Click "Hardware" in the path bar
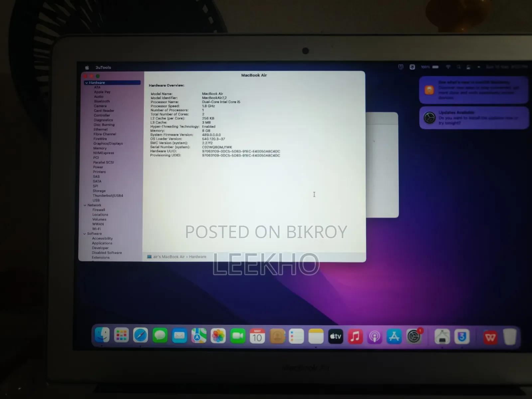The height and width of the screenshot is (399, 532). pyautogui.click(x=198, y=257)
